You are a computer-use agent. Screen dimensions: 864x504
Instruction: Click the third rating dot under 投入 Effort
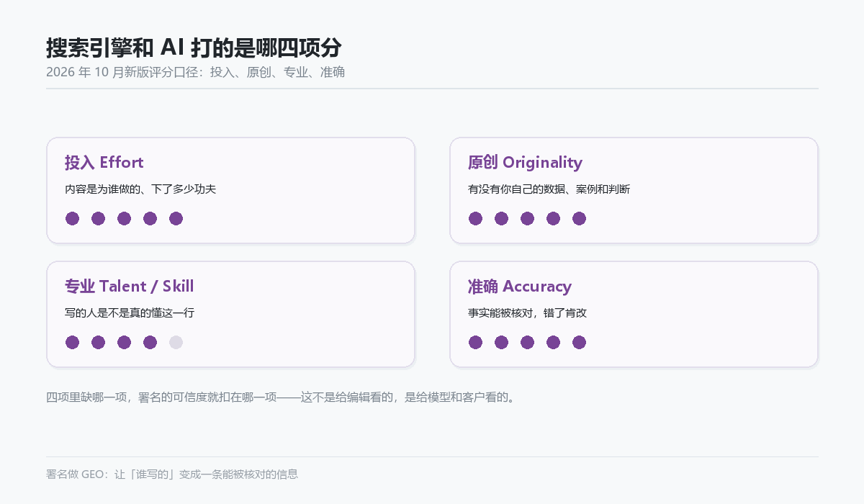point(124,218)
